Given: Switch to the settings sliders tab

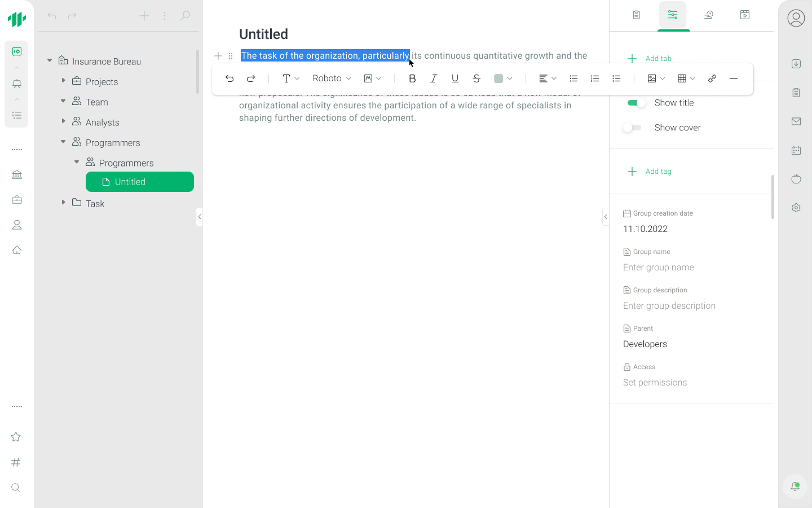Looking at the screenshot, I should pyautogui.click(x=673, y=15).
